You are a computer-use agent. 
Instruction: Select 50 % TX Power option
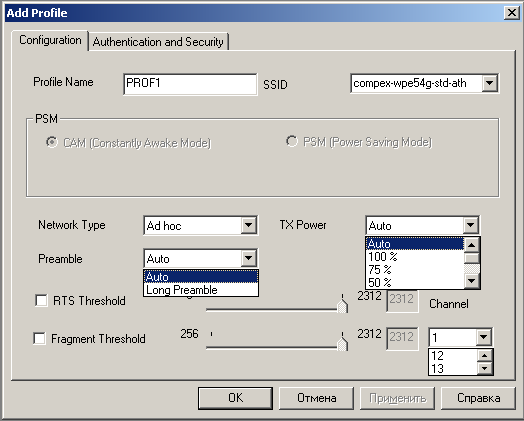pyautogui.click(x=415, y=282)
